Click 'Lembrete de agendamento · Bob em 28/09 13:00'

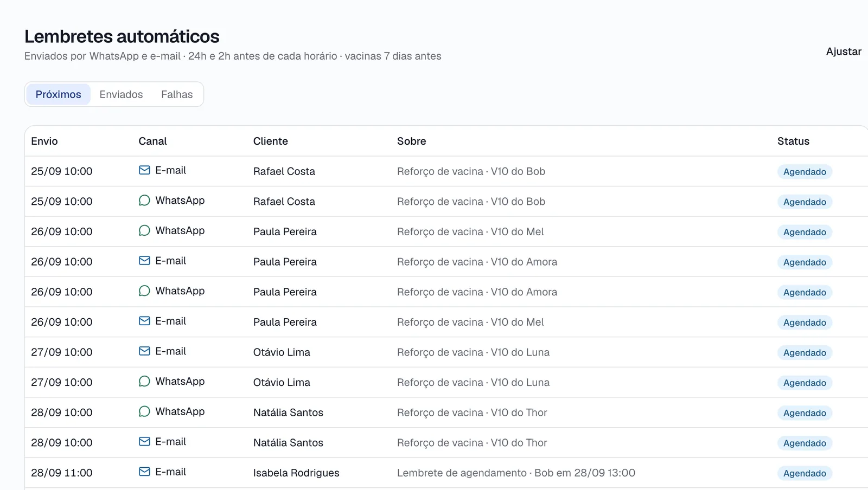(516, 473)
